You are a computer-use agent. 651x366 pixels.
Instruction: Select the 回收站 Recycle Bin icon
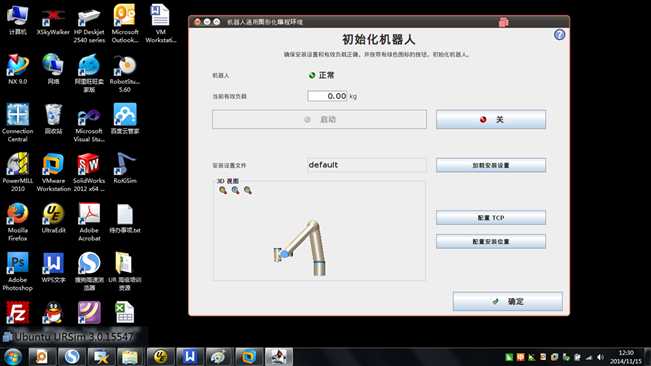(x=53, y=120)
